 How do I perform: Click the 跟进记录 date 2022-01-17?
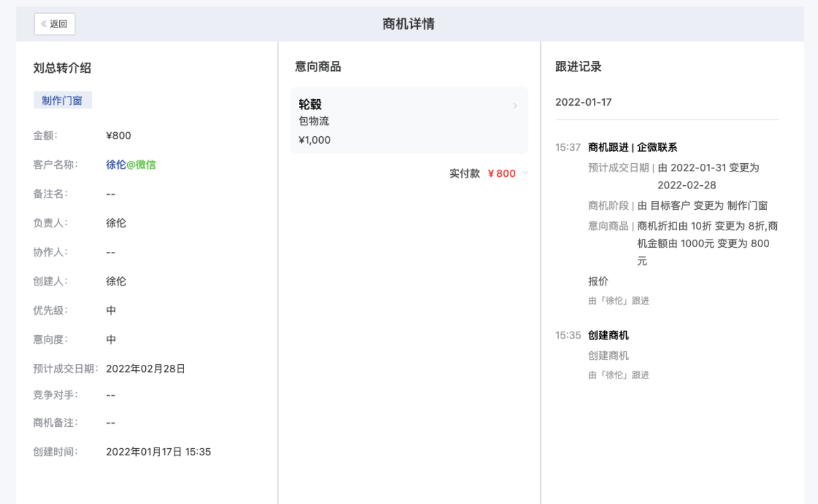583,102
